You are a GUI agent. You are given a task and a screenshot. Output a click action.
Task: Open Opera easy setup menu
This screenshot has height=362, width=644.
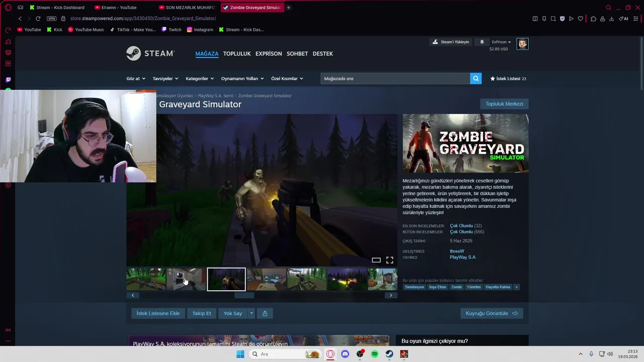(635, 19)
